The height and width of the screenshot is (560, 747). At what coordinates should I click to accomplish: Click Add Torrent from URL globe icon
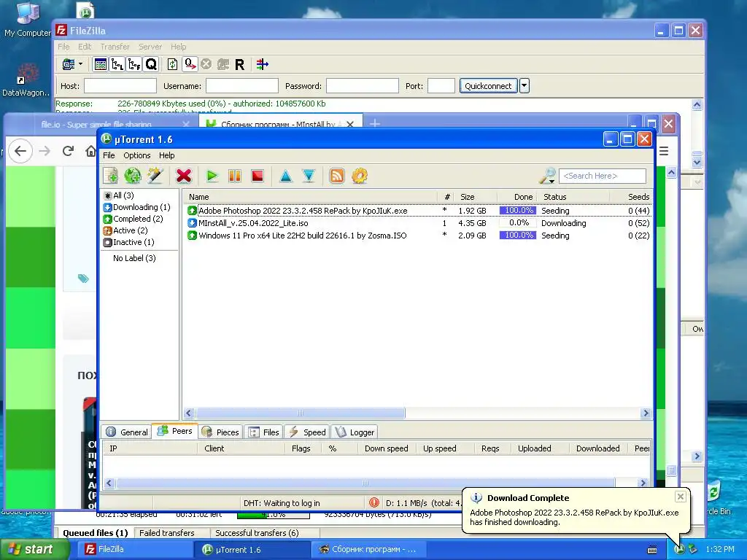[133, 176]
